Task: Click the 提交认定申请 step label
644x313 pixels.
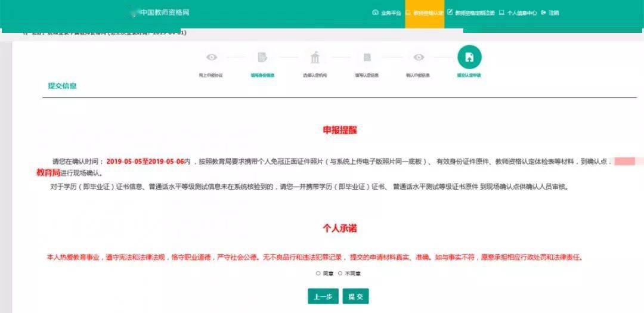Action: click(469, 76)
